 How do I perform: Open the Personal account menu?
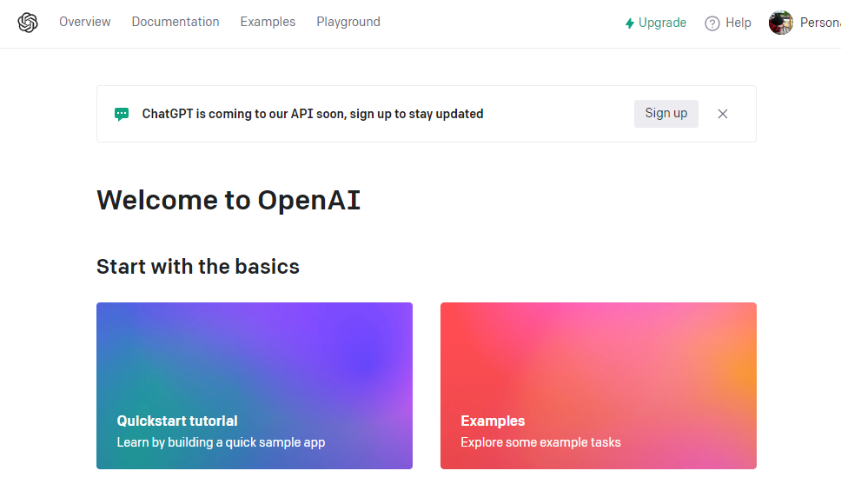pyautogui.click(x=820, y=23)
